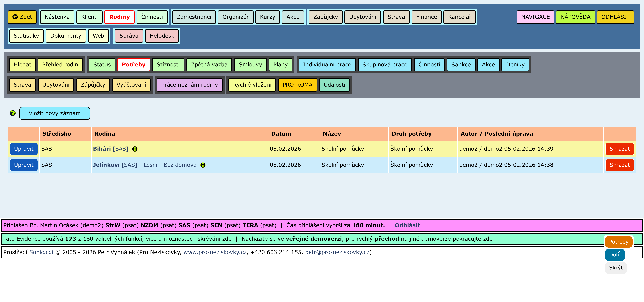Open info icon beside Bihári family

(135, 149)
